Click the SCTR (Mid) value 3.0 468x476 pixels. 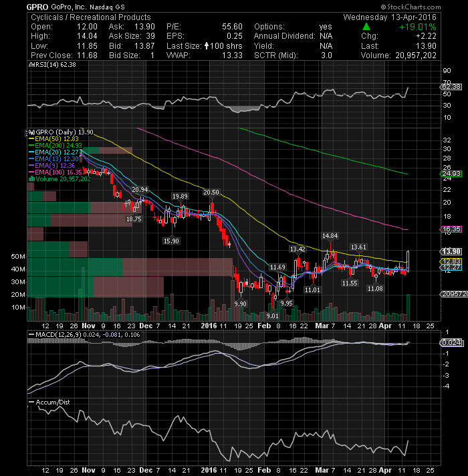[326, 55]
